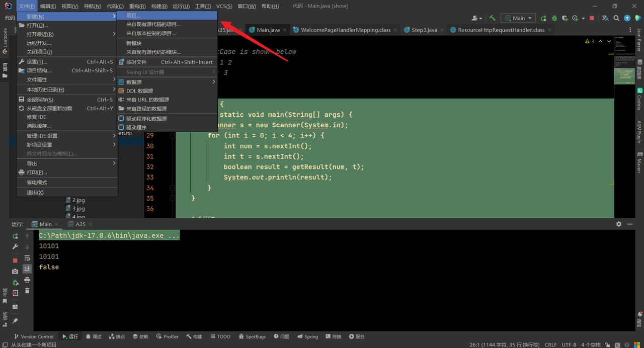Open Maven side panel
The width and height of the screenshot is (644, 348).
click(x=639, y=162)
